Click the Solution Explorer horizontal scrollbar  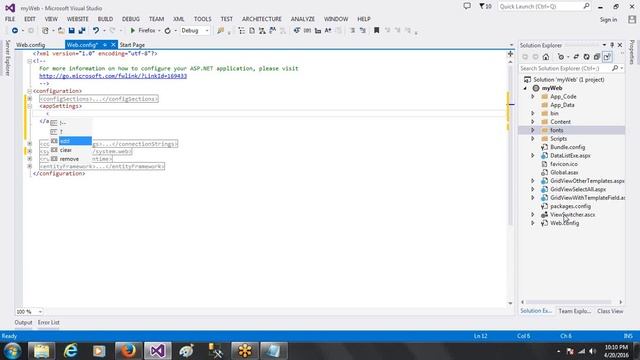(568, 302)
